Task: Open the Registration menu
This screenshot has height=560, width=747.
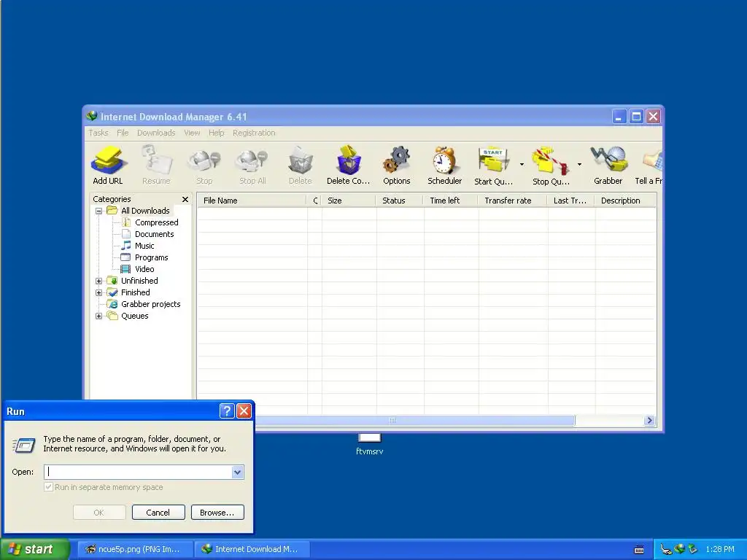Action: [x=254, y=133]
